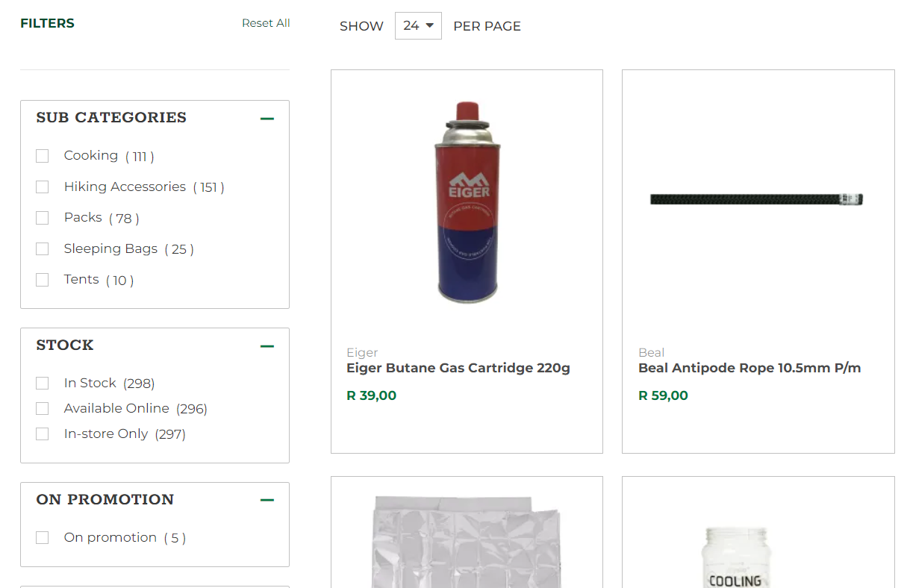
Task: Tick the Hiking Accessories checkbox
Action: [43, 187]
